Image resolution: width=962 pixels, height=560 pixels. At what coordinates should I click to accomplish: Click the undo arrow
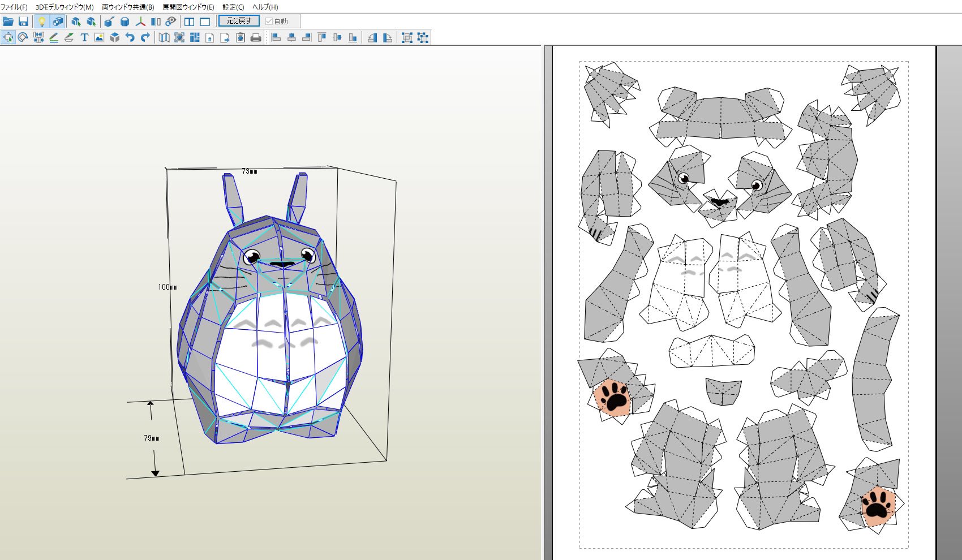[x=130, y=37]
